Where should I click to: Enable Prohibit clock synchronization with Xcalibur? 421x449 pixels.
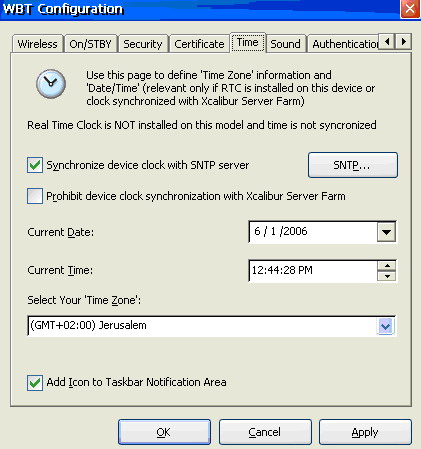(x=35, y=196)
